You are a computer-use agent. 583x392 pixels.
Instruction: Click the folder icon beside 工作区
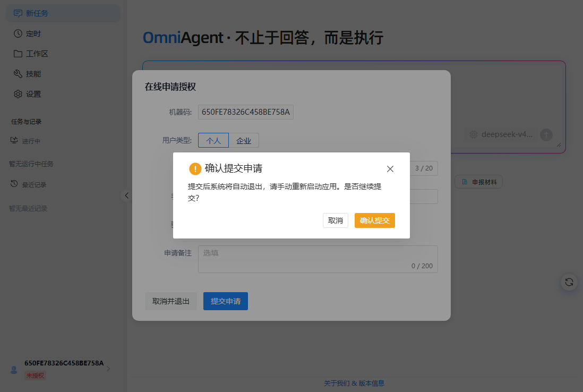[x=18, y=54]
